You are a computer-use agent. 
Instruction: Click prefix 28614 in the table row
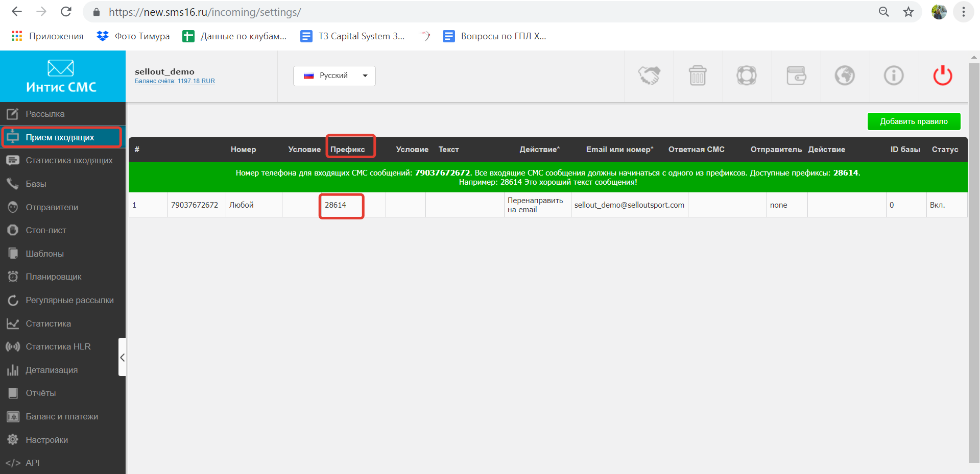336,205
